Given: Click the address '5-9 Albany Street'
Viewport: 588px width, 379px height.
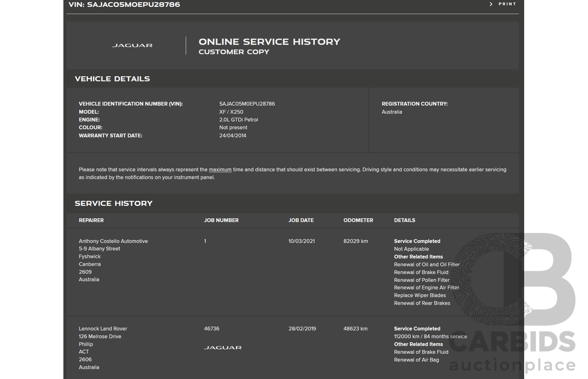Looking at the screenshot, I should click(x=99, y=249).
